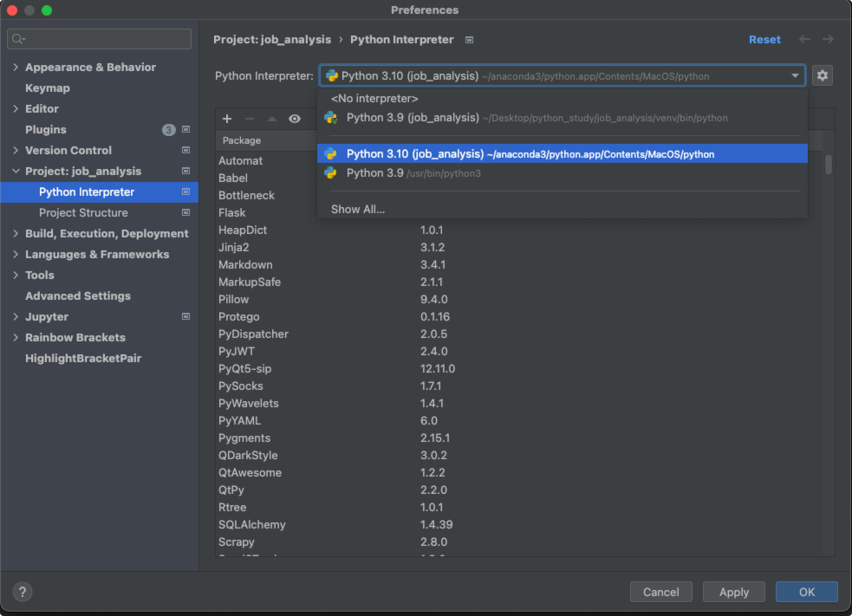Expand the Build, Execution, Deployment section

click(16, 234)
